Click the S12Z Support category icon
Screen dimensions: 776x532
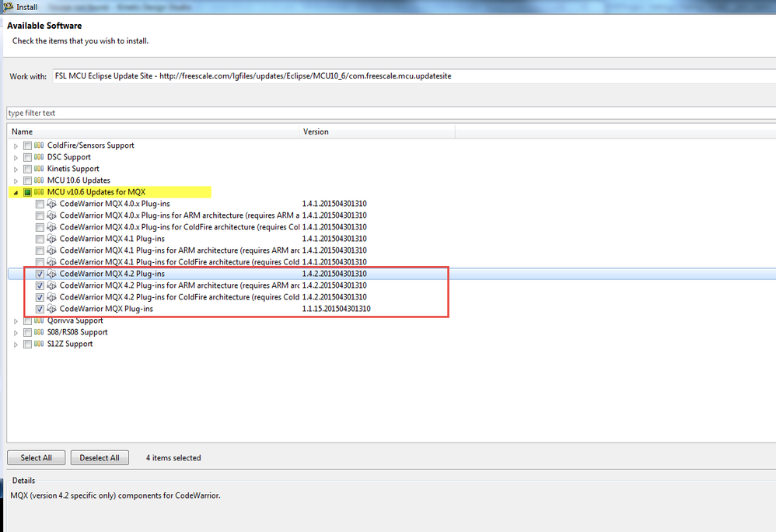[x=39, y=344]
